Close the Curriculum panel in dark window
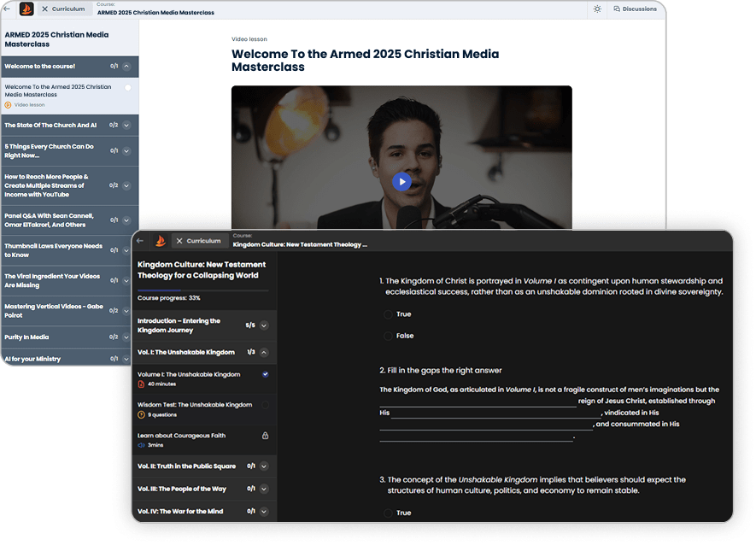 (179, 241)
